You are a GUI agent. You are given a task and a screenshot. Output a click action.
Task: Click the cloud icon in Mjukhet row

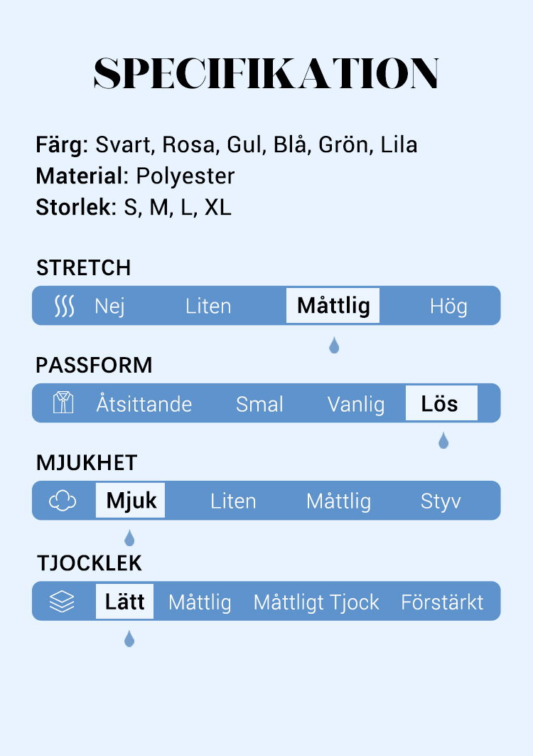click(x=63, y=501)
